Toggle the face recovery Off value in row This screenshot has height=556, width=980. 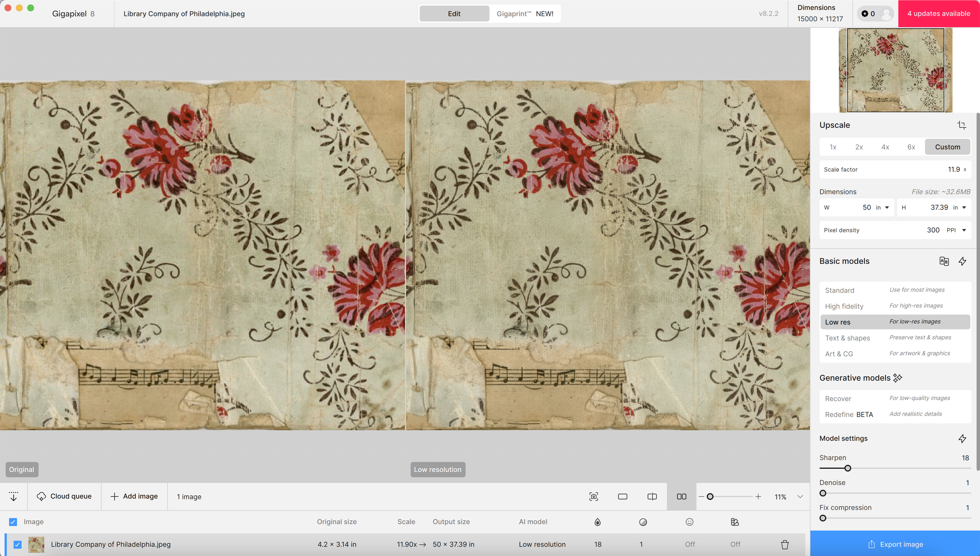point(690,544)
